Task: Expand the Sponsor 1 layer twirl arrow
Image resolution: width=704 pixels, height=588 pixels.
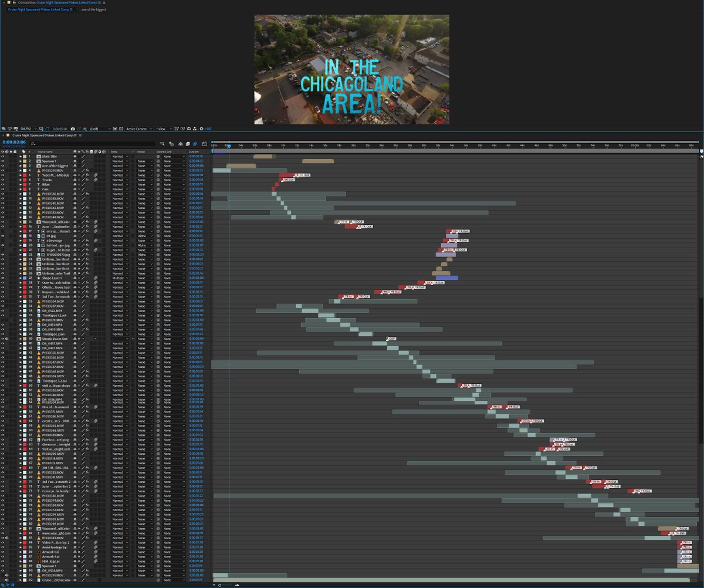Action: 20,161
